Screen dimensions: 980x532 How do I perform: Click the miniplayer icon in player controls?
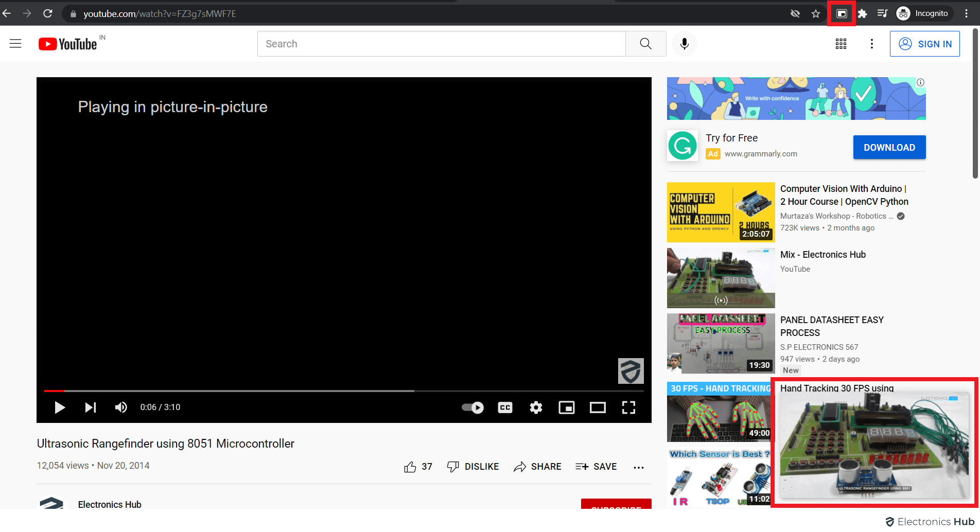pyautogui.click(x=567, y=407)
